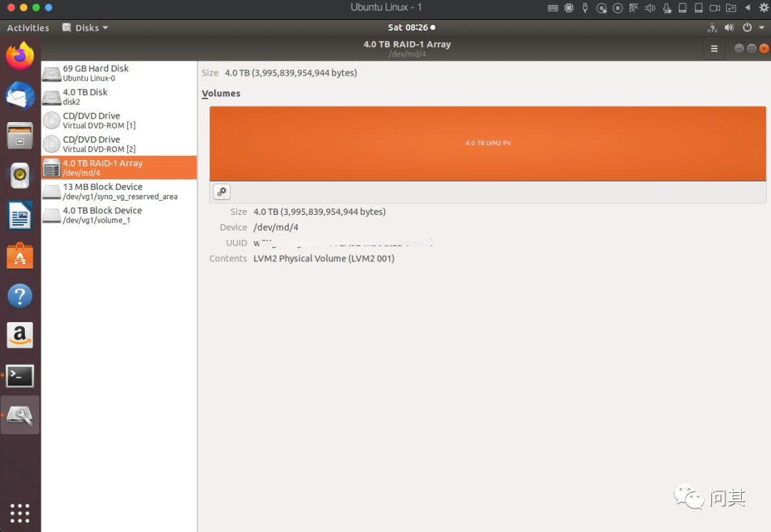Open the Disks hamburger menu
This screenshot has height=532, width=771.
point(714,48)
